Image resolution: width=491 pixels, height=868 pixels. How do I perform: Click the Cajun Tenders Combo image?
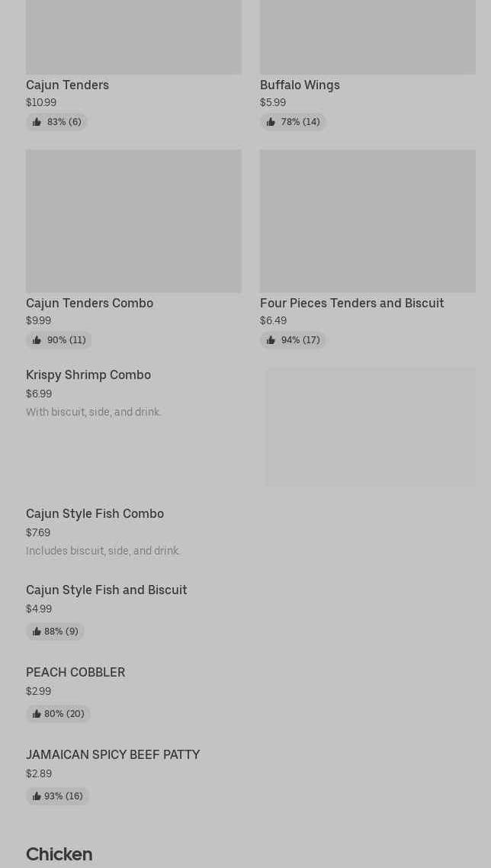(x=133, y=220)
